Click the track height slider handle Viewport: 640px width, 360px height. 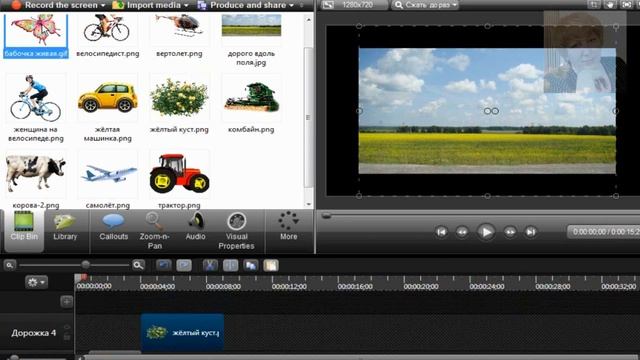(x=15, y=358)
